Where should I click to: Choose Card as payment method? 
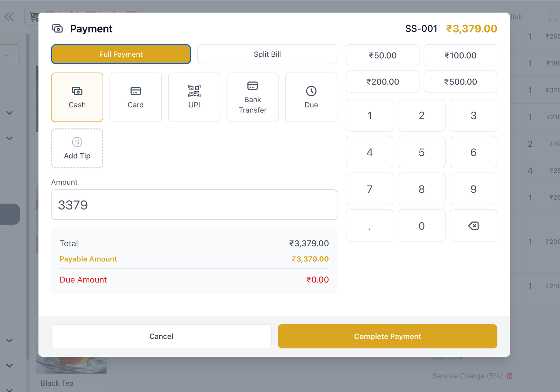click(135, 97)
